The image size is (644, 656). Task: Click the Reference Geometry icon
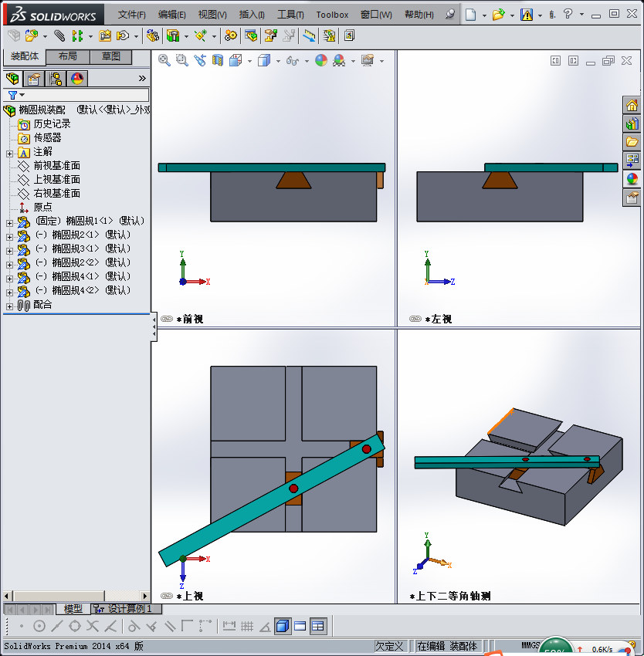[201, 36]
